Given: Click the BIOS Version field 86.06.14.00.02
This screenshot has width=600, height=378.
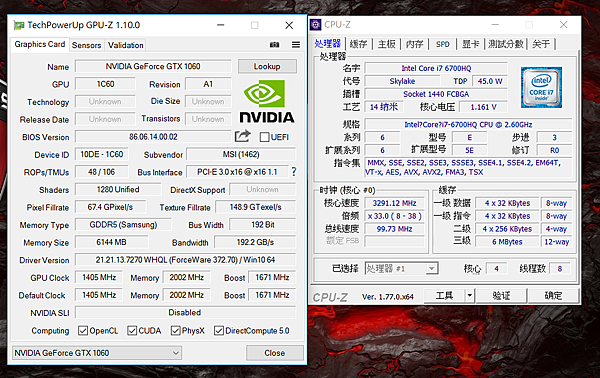Looking at the screenshot, I should [153, 137].
